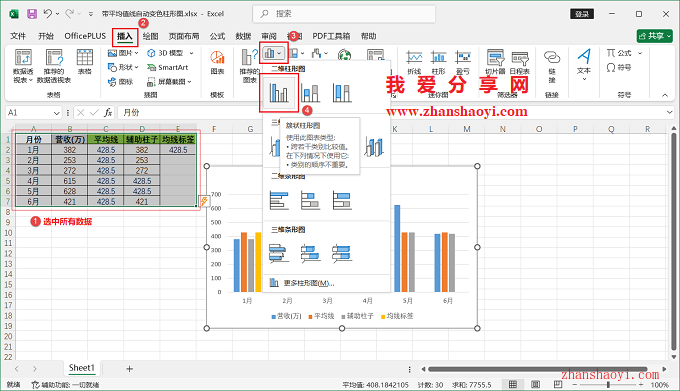680x391 pixels.
Task: Pick the 3-D Stacked Bar chart
Action: pyautogui.click(x=311, y=254)
